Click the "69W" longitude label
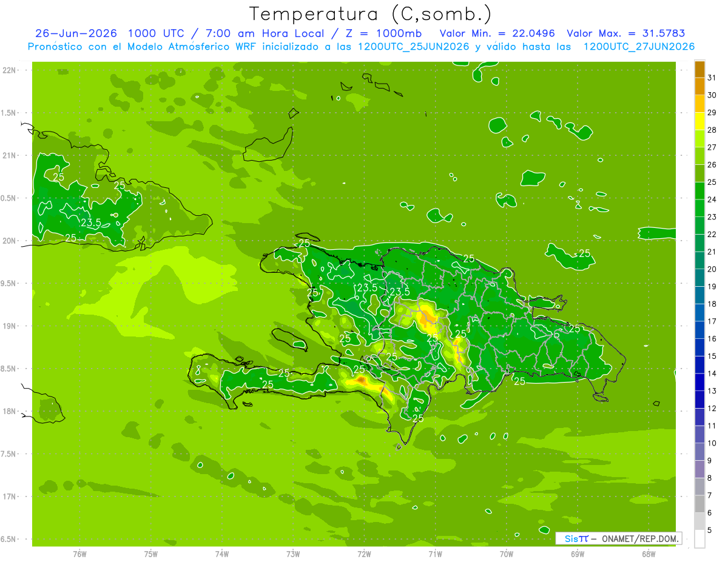This screenshot has width=728, height=562. pos(578,554)
